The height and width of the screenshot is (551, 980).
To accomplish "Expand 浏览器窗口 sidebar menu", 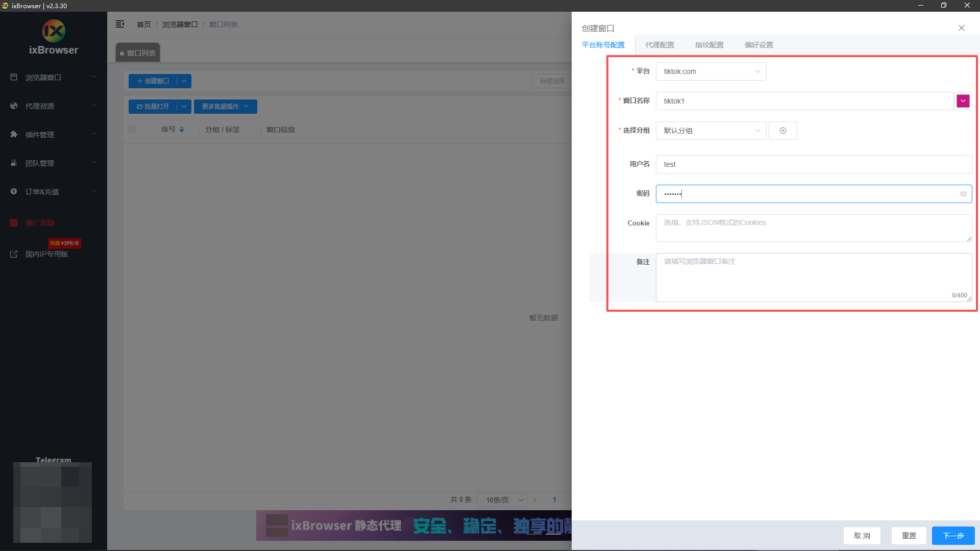I will (x=54, y=77).
